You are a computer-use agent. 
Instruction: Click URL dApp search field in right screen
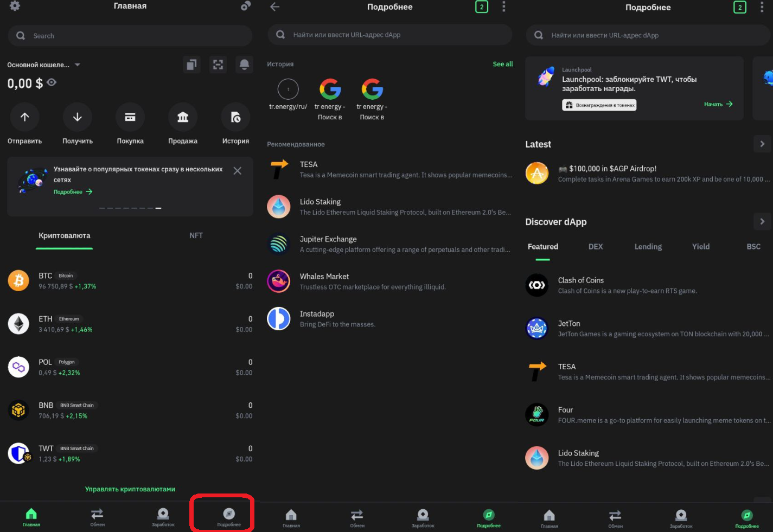[648, 35]
